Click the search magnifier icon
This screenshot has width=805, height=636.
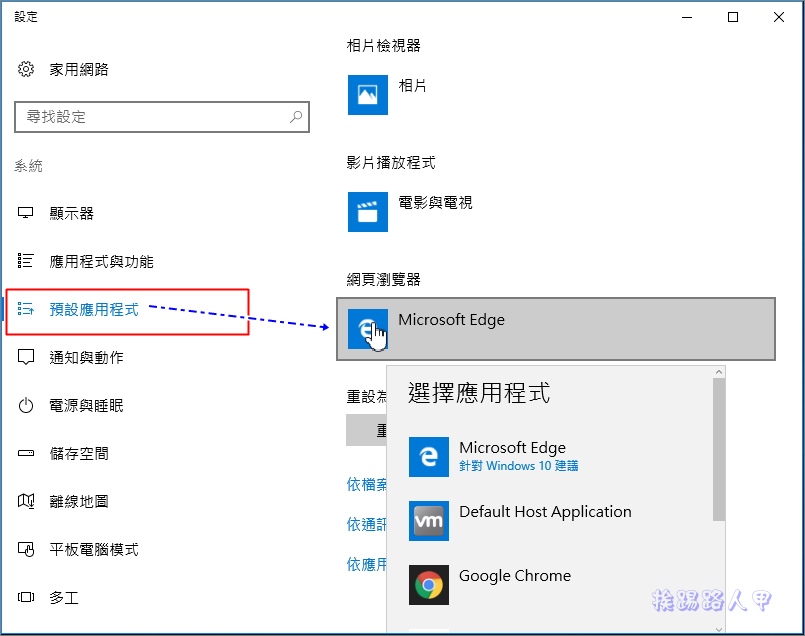pos(296,117)
